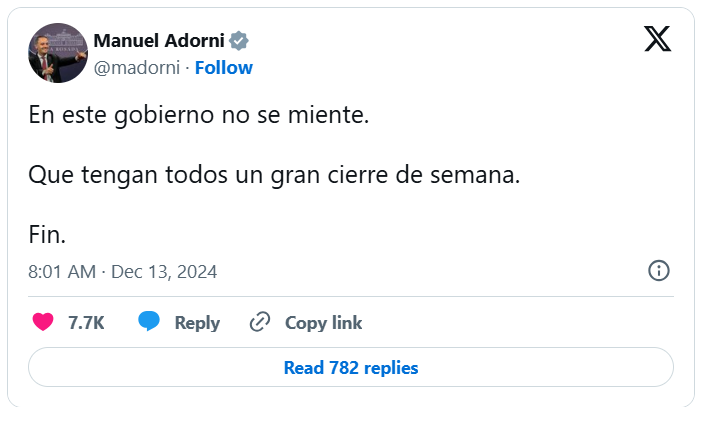Open the Manuel Adorni display name link
This screenshot has height=430, width=706.
pyautogui.click(x=158, y=41)
